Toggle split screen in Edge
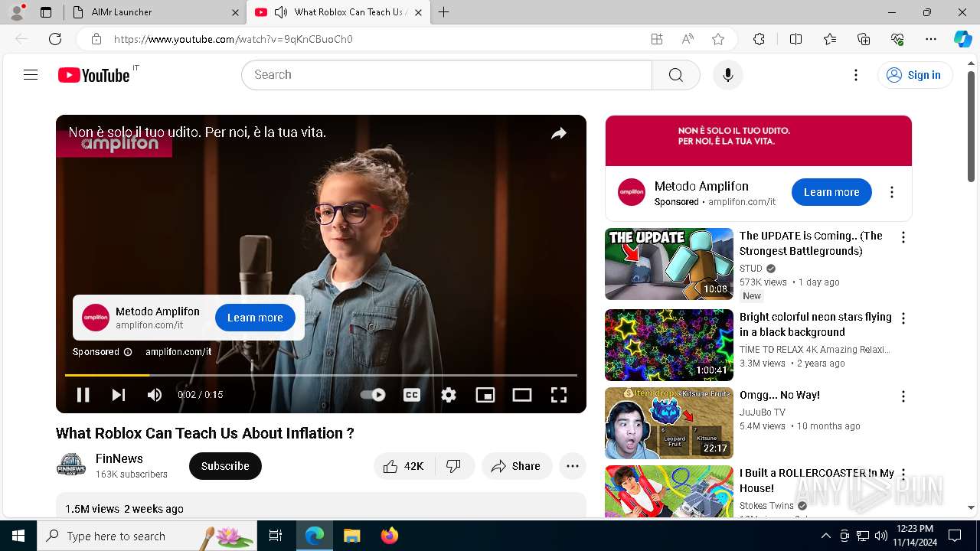Image resolution: width=980 pixels, height=551 pixels. coord(795,39)
